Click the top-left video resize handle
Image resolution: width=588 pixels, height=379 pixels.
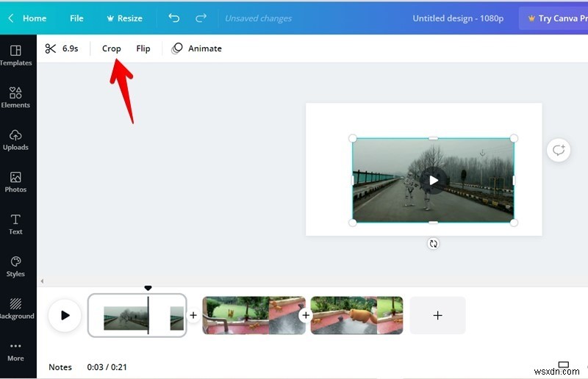(x=353, y=138)
